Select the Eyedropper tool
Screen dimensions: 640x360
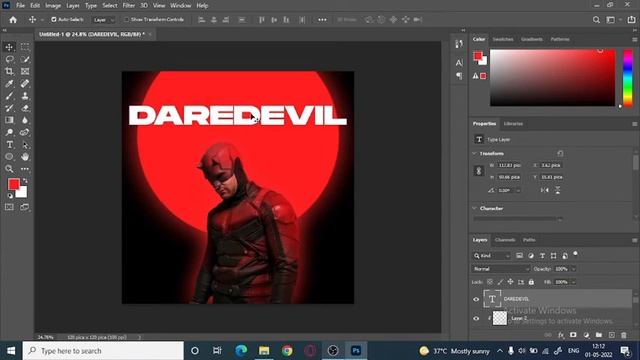pyautogui.click(x=9, y=84)
